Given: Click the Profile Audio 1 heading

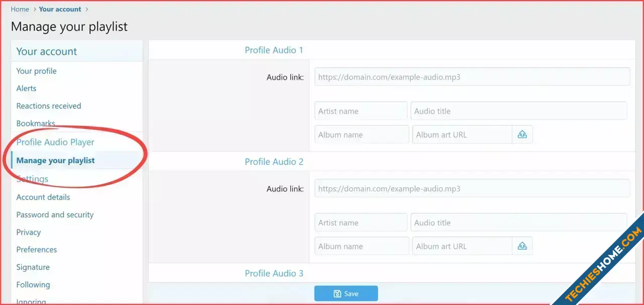Looking at the screenshot, I should click(274, 50).
